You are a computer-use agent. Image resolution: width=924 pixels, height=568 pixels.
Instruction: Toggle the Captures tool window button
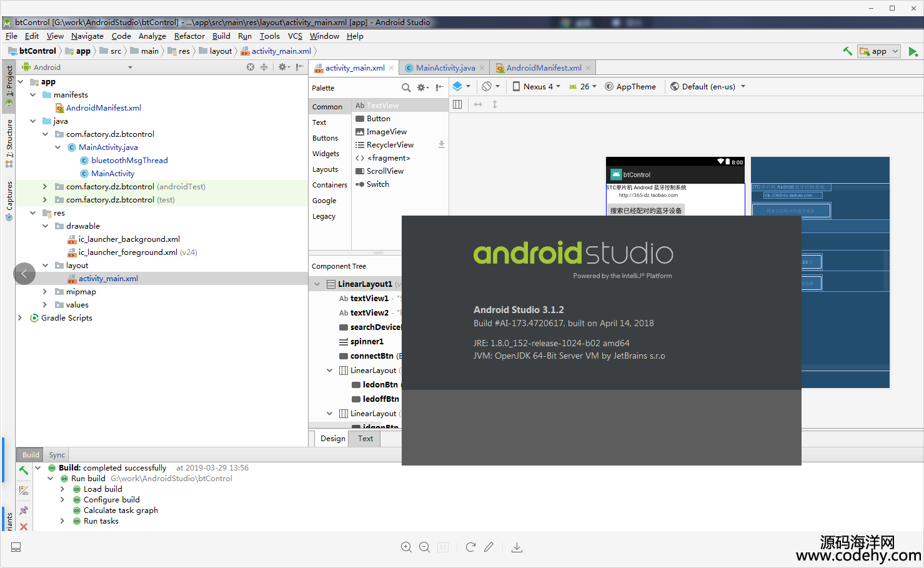click(9, 201)
